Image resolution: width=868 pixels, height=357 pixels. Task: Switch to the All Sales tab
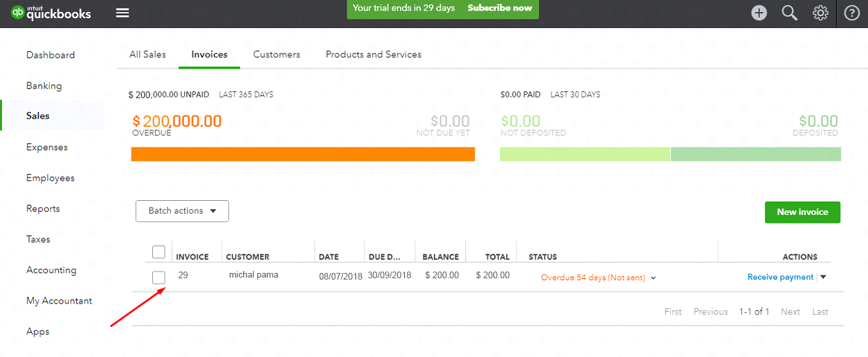pos(148,55)
